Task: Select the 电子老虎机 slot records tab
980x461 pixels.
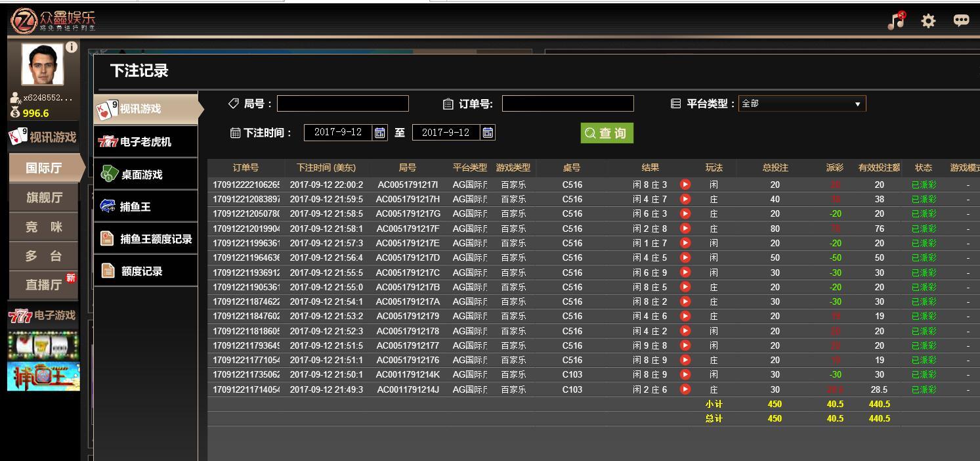Action: pyautogui.click(x=145, y=142)
